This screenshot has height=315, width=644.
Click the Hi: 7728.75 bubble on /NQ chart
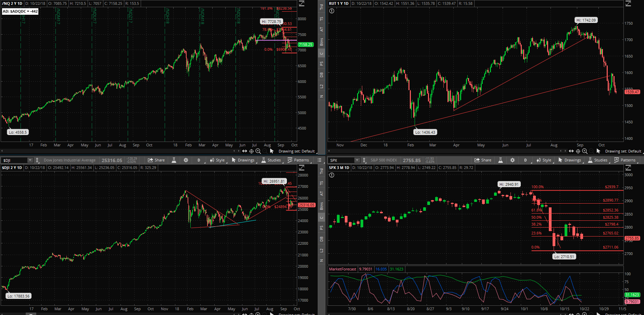271,22
